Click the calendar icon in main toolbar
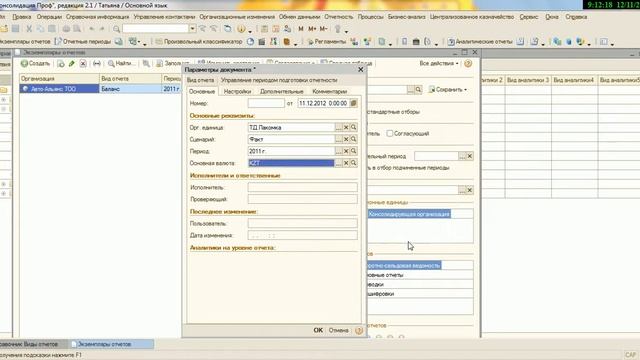The height and width of the screenshot is (360, 640). click(x=276, y=29)
